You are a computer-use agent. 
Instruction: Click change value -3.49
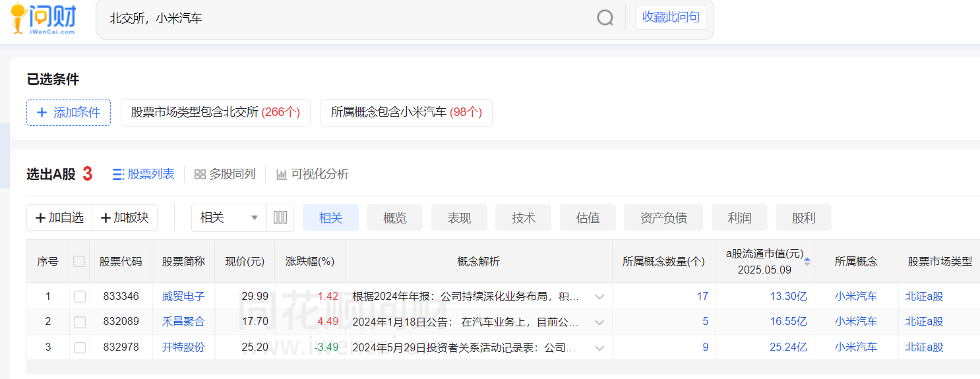tap(326, 347)
